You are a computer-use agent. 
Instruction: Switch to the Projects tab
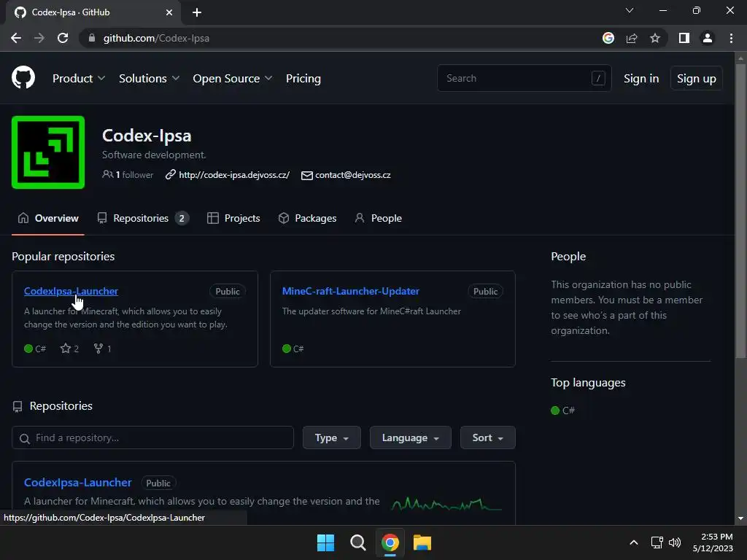pos(233,218)
